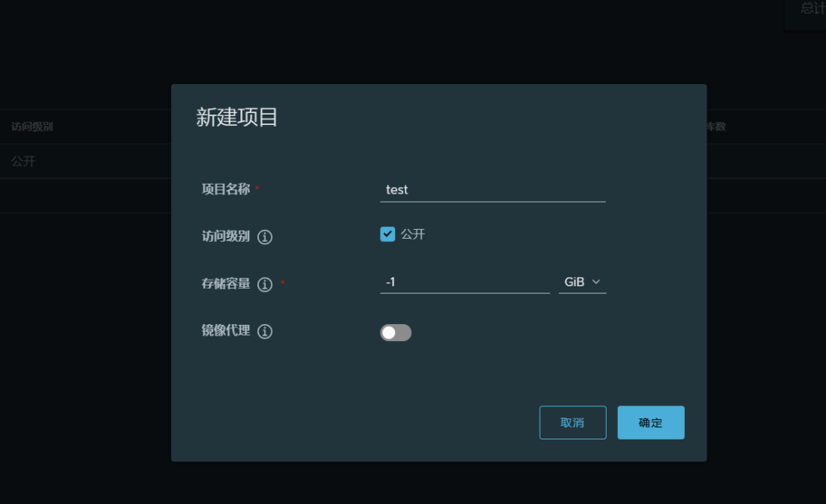Confirm with the 确定 button
This screenshot has width=826, height=504.
(x=651, y=423)
